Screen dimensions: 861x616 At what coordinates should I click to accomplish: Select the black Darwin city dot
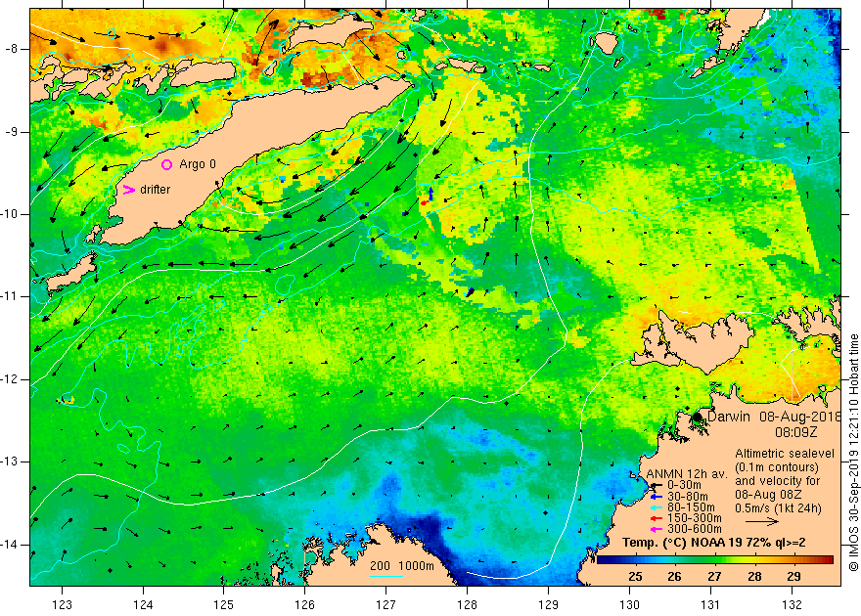tap(697, 417)
